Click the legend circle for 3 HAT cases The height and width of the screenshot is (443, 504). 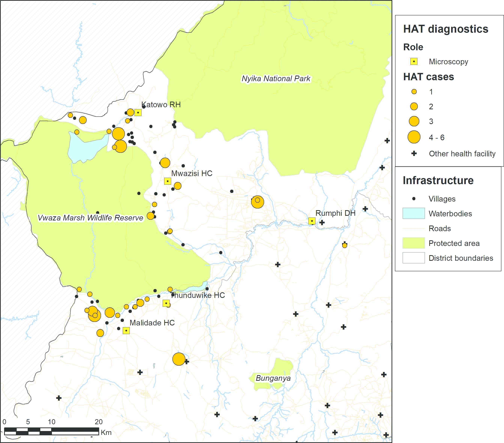[x=414, y=121]
